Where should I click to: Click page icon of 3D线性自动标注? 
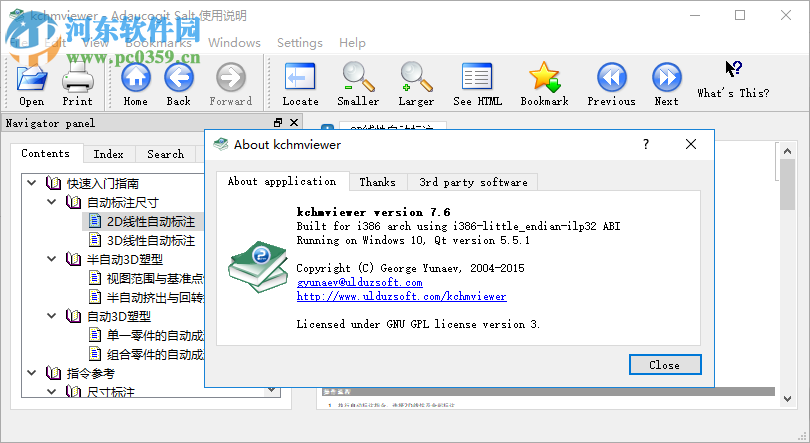tap(95, 240)
